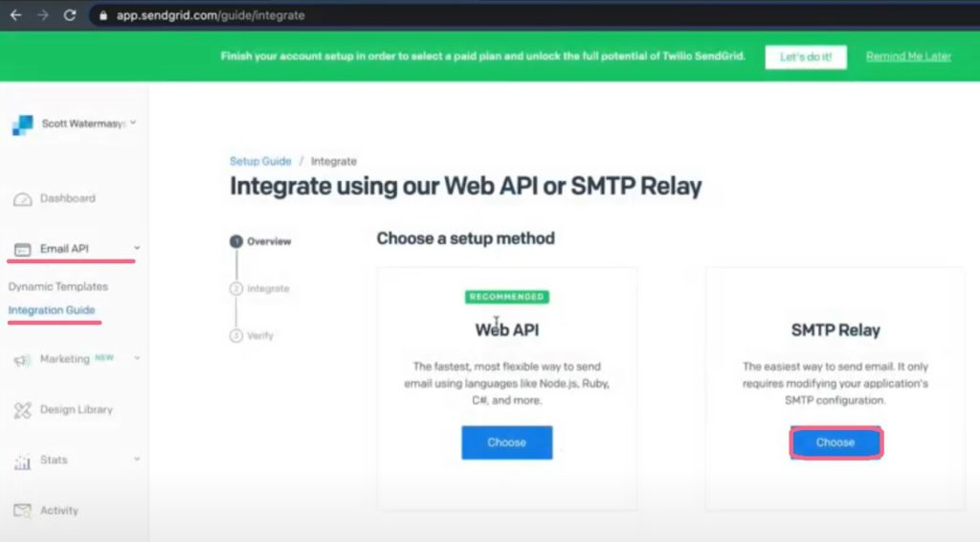Select Marketing in the sidebar
This screenshot has width=980, height=542.
[64, 359]
